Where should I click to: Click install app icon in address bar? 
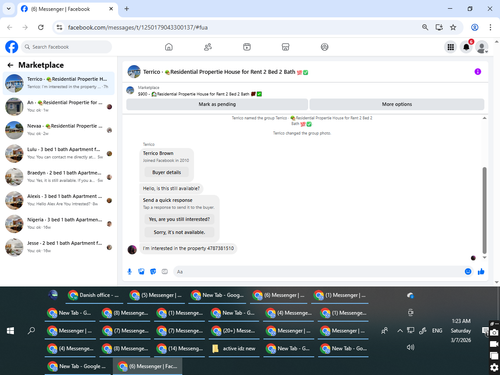(439, 27)
